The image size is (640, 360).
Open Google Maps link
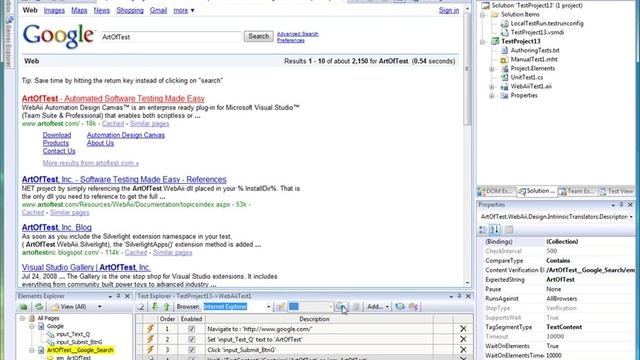[x=79, y=11]
